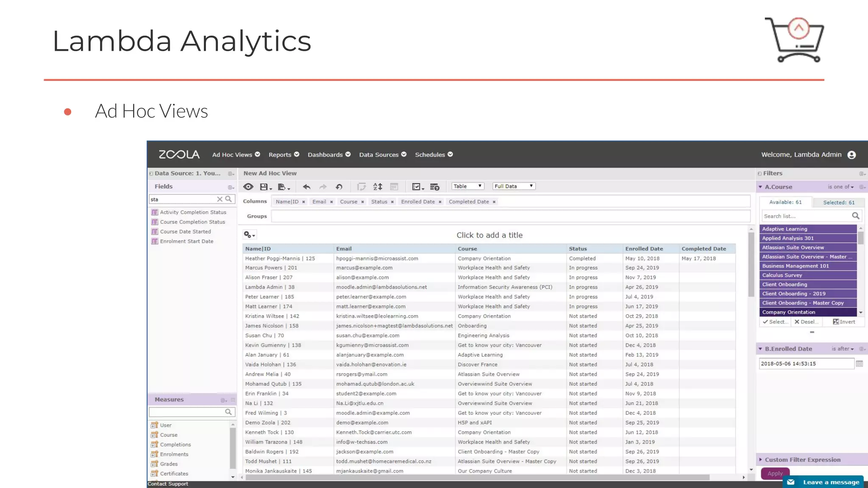Collapse the A.Course filter section
The image size is (868, 488).
click(760, 187)
